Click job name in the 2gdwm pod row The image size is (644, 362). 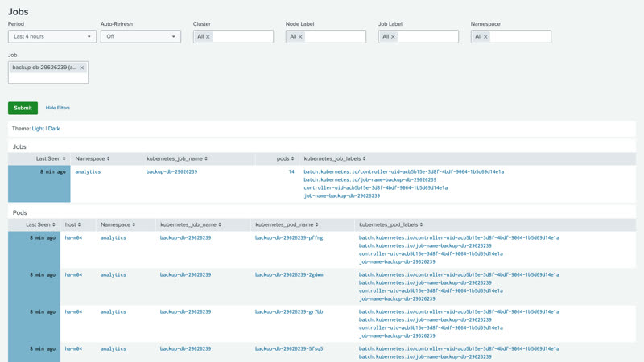point(186,275)
